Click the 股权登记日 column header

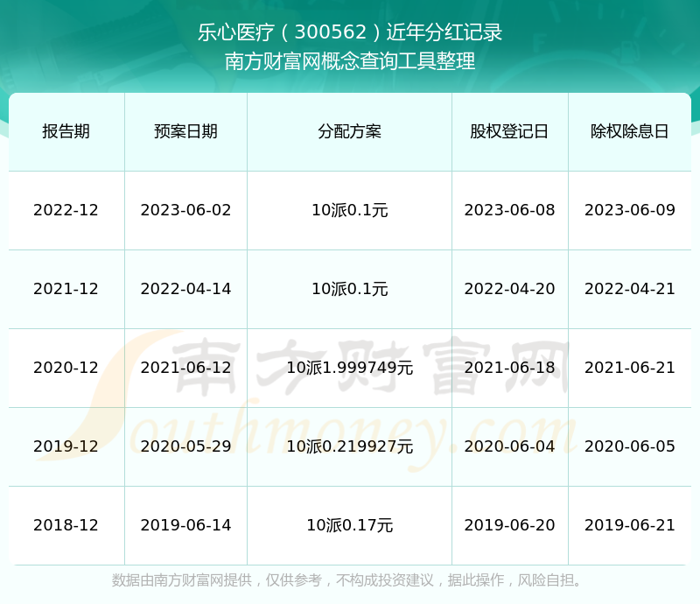509,131
